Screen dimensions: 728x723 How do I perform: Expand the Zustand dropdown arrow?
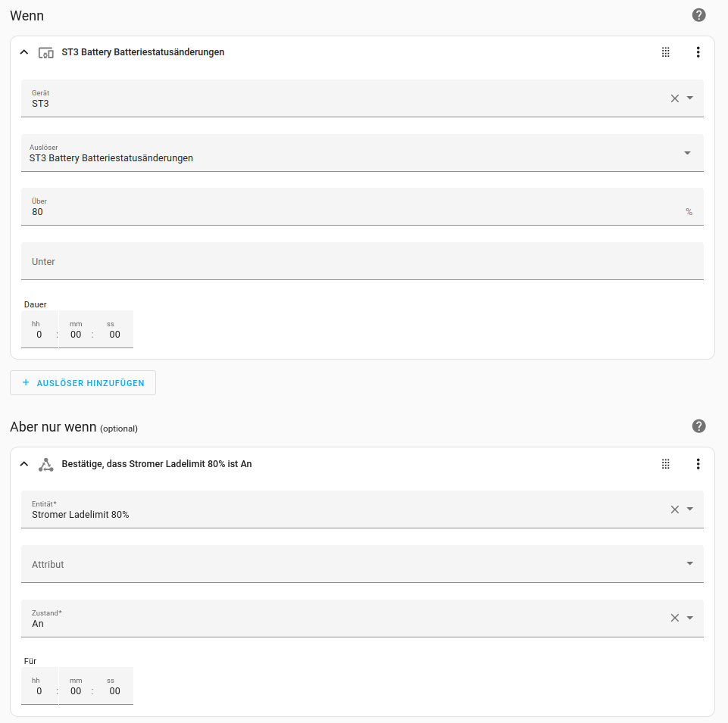point(690,618)
